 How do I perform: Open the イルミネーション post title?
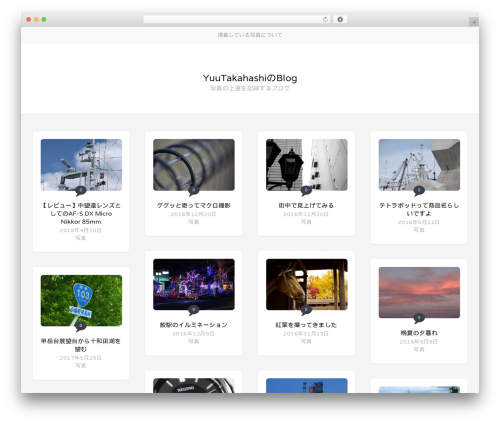coord(194,325)
